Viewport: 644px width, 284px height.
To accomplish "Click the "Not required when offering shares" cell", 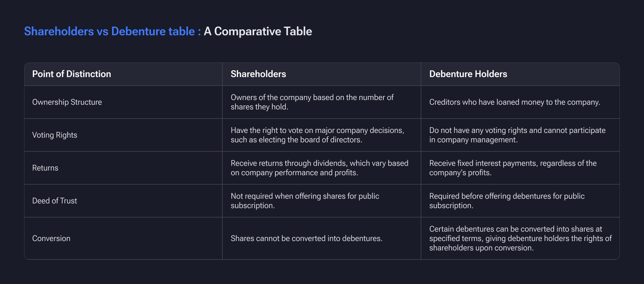I will 305,201.
